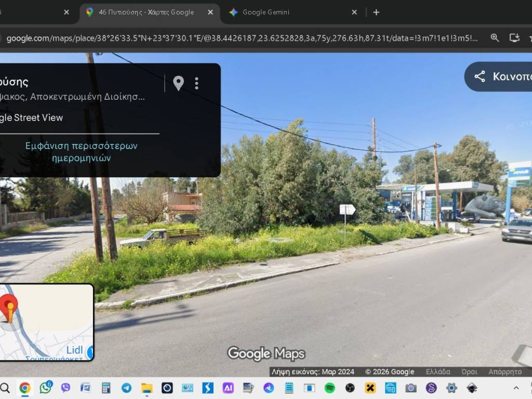Screen dimensions: 532x399
Task: Close the Google Gemini tab
Action: (354, 12)
